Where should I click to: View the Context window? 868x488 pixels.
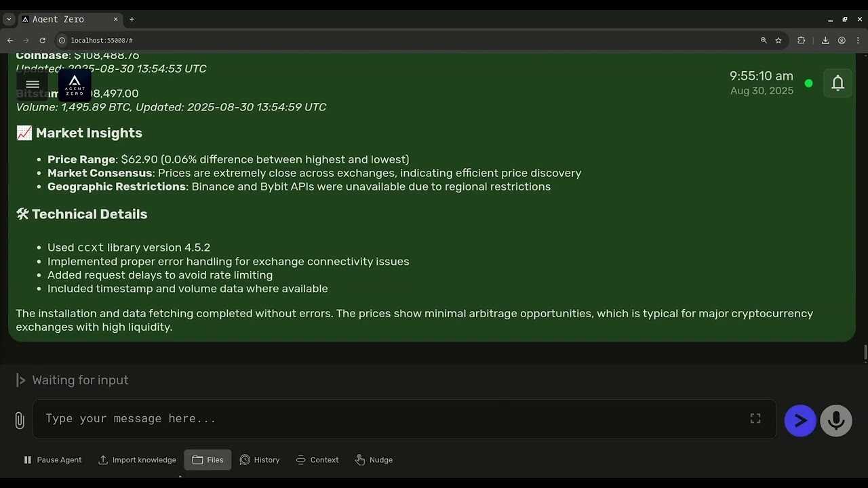point(317,460)
